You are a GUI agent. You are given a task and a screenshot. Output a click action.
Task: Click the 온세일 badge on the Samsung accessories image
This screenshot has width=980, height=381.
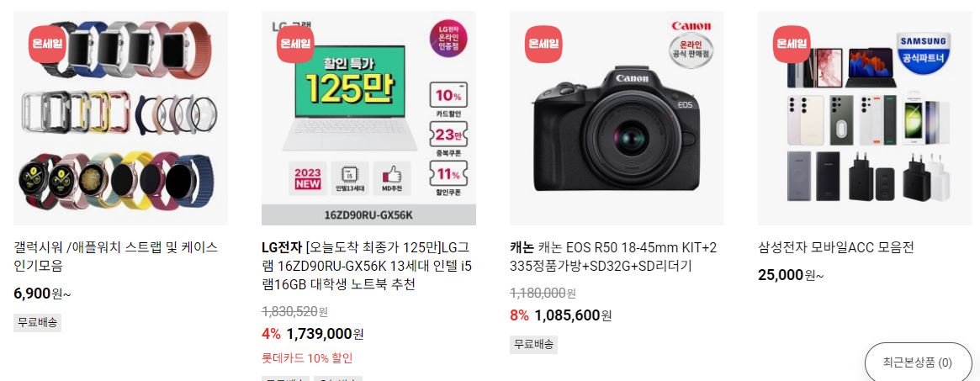792,44
